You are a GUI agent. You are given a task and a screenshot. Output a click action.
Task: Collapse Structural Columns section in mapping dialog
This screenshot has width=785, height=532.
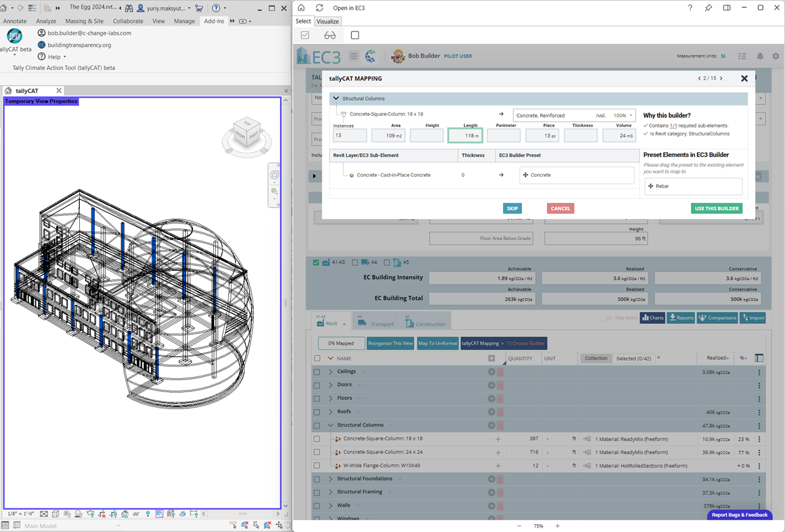click(336, 99)
